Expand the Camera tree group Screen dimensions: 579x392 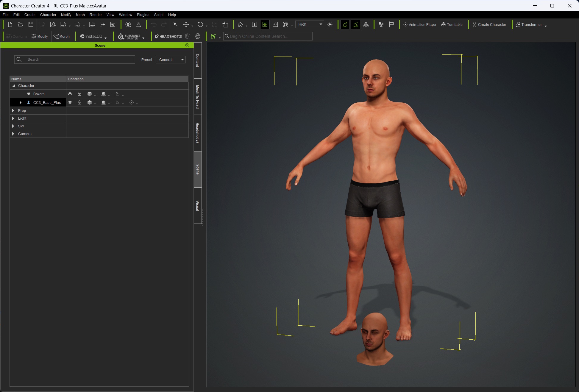(x=13, y=134)
